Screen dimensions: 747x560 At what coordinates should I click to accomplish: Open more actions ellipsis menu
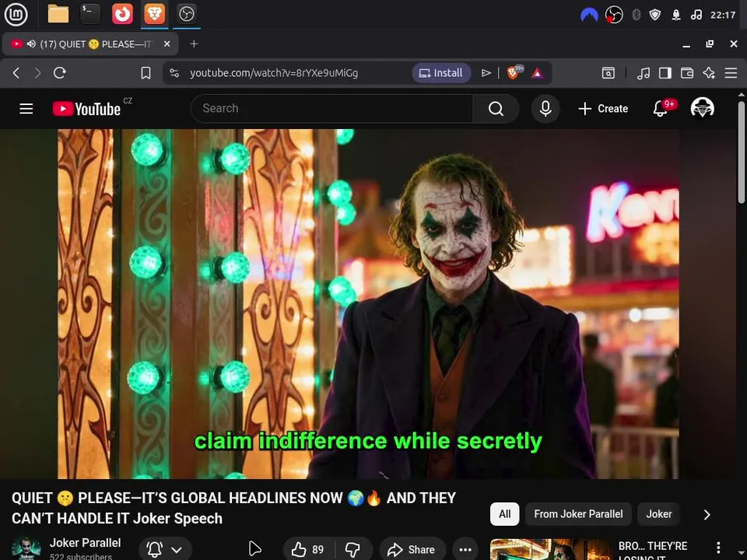pyautogui.click(x=465, y=550)
